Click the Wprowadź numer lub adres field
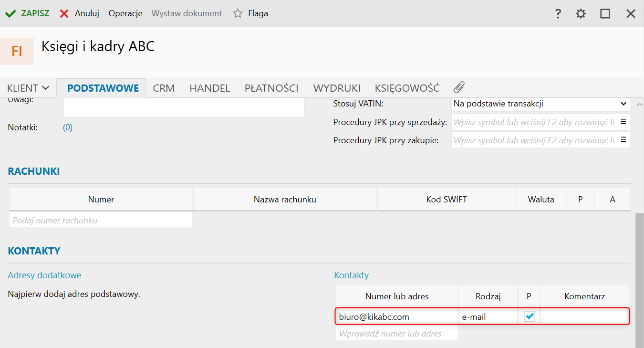The image size is (644, 348). [x=396, y=334]
